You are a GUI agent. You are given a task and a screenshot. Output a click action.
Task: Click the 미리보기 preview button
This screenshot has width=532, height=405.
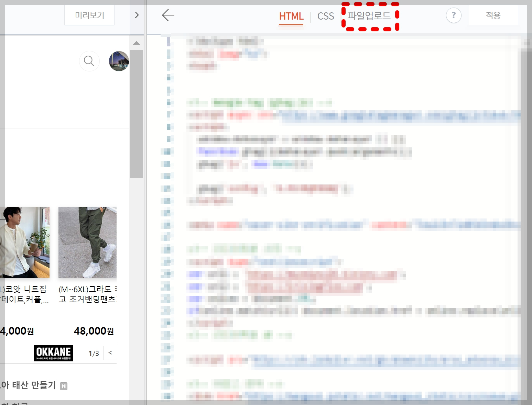click(x=89, y=15)
